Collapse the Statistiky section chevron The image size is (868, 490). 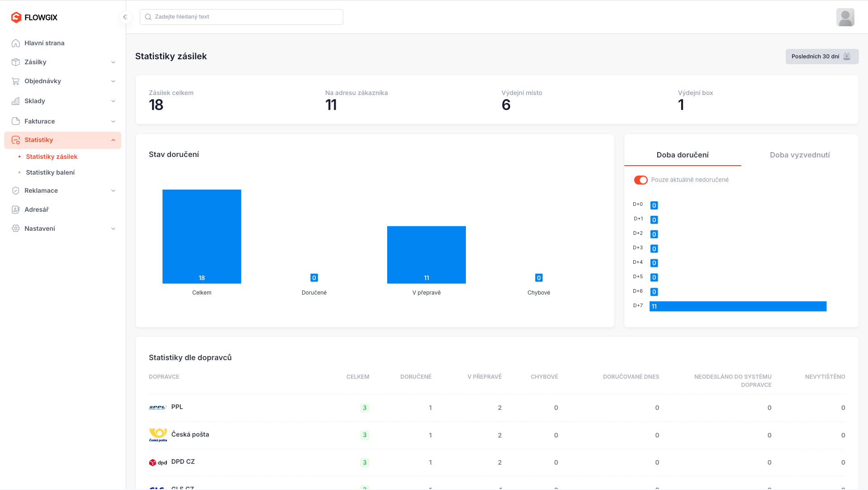pos(113,140)
